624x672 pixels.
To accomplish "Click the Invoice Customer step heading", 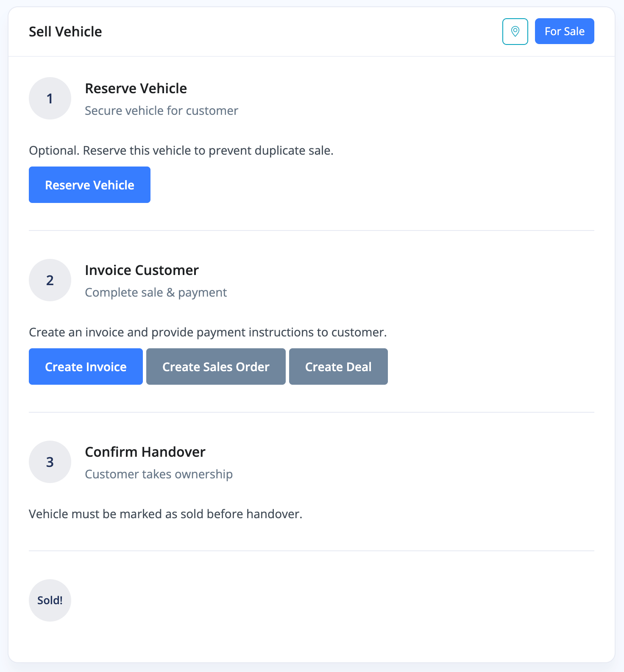I will [142, 270].
